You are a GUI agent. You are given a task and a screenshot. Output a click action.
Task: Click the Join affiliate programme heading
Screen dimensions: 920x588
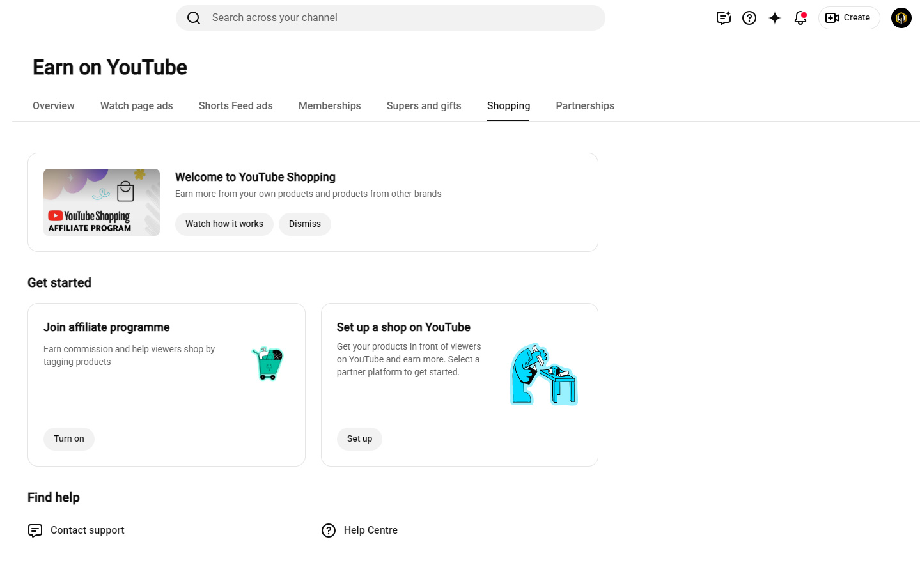[x=107, y=327]
